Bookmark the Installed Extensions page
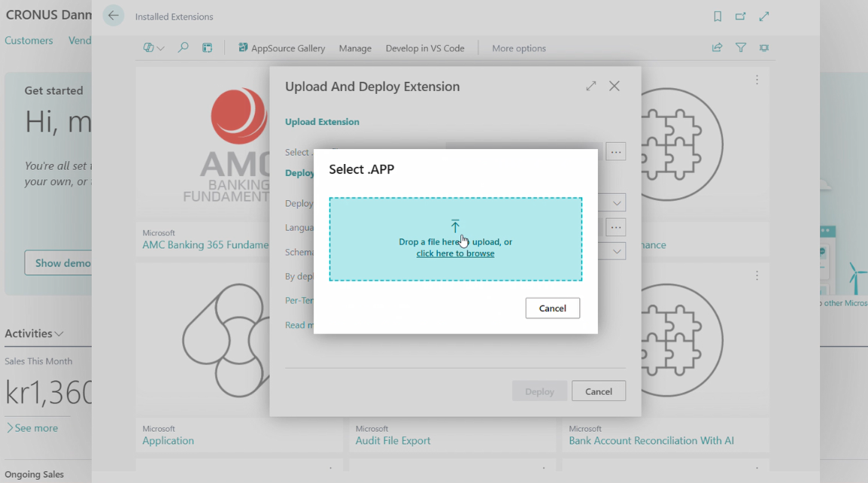This screenshot has width=868, height=483. (x=718, y=17)
